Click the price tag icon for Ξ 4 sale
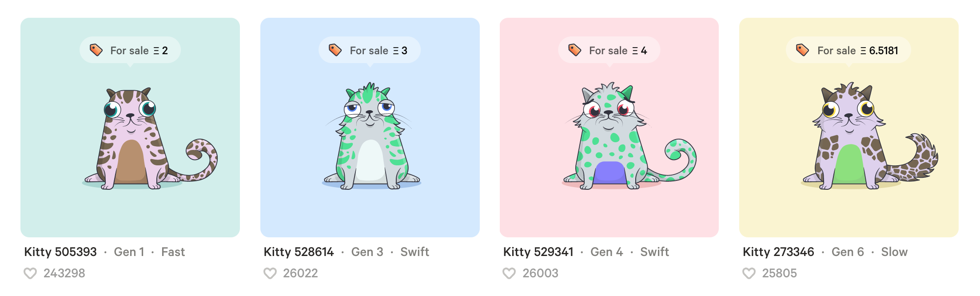Image resolution: width=980 pixels, height=296 pixels. [x=575, y=50]
